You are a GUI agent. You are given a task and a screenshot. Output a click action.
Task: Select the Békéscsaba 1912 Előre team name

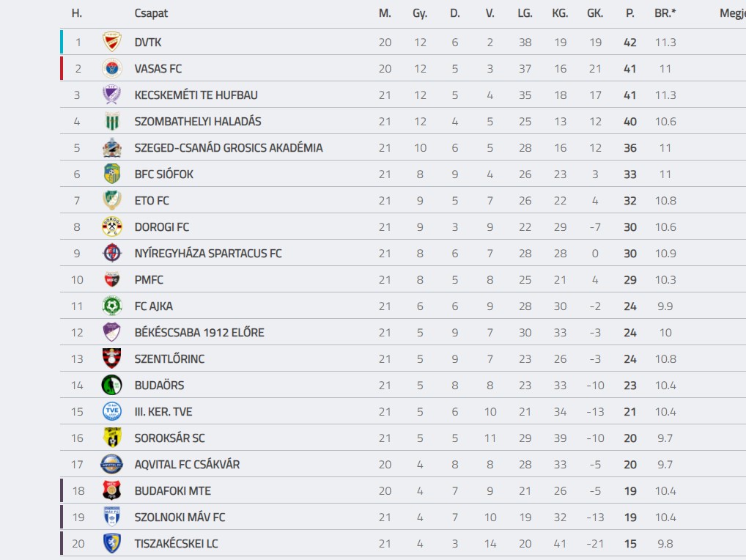click(x=199, y=333)
